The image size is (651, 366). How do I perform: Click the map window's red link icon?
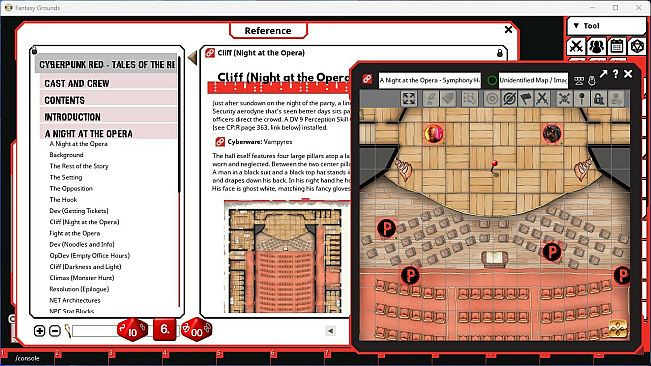click(x=367, y=79)
